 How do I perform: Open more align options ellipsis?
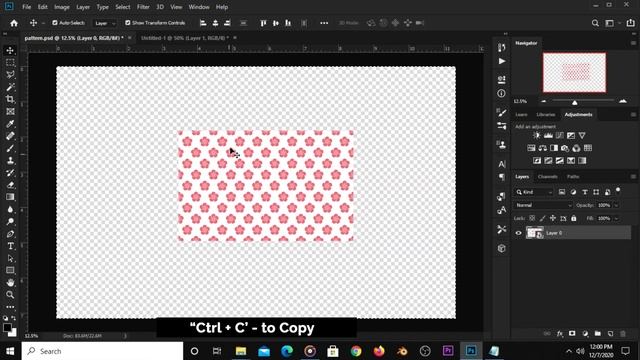[x=324, y=23]
